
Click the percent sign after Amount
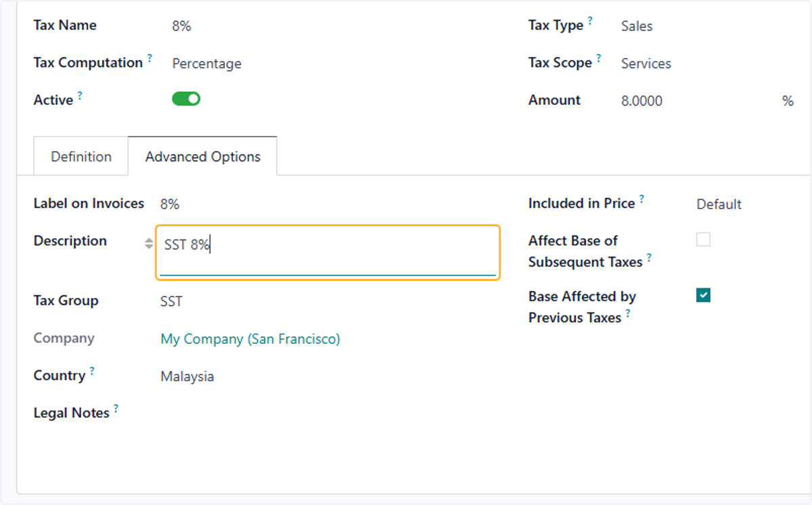point(788,101)
